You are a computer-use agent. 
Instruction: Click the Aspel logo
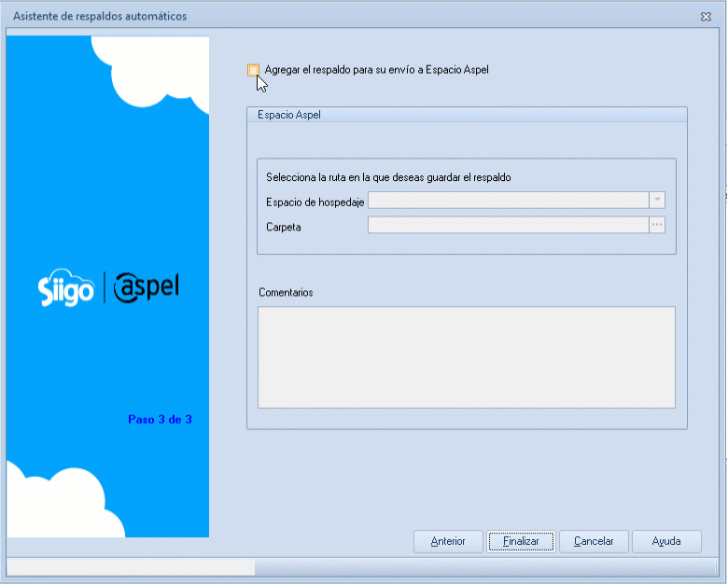click(146, 288)
